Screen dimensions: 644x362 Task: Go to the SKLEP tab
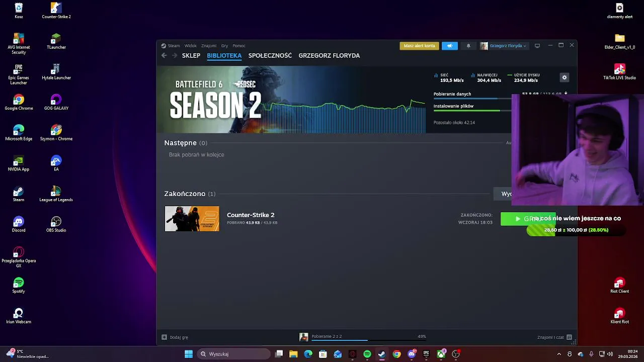coord(191,55)
